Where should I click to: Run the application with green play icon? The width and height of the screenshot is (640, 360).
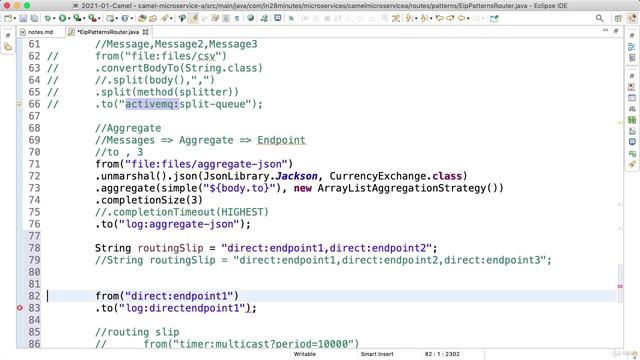(x=62, y=18)
